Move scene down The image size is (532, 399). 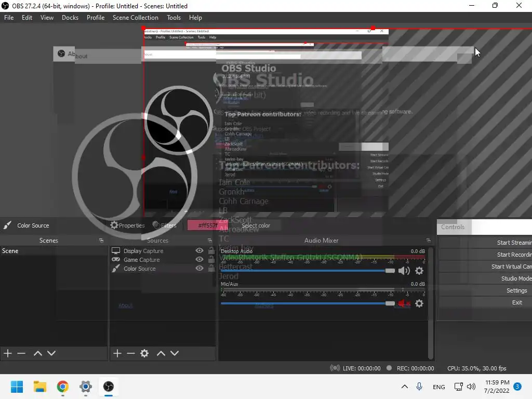[51, 353]
